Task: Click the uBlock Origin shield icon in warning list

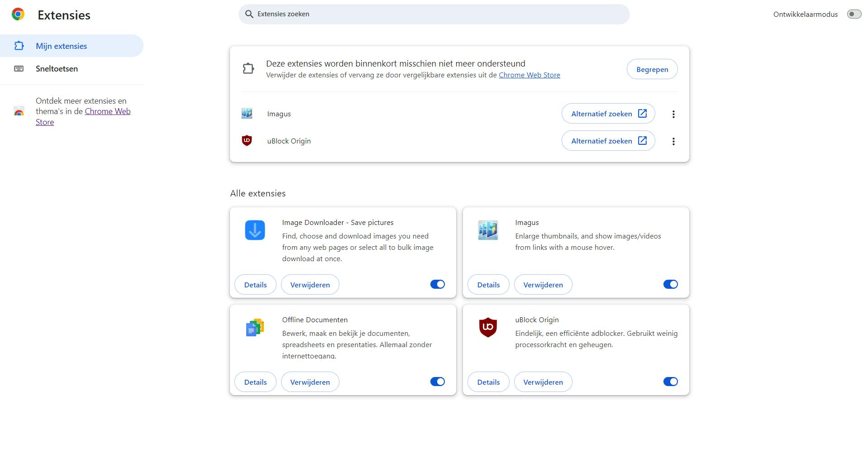Action: [247, 141]
